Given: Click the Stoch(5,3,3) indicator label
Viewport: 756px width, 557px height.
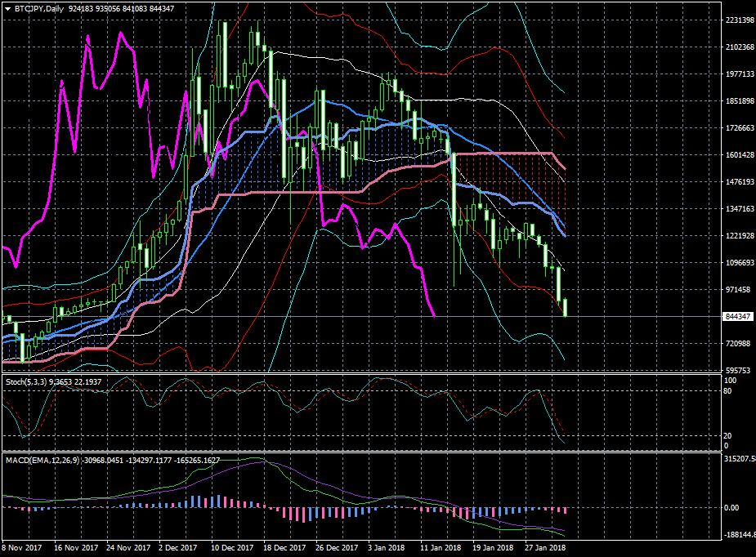Looking at the screenshot, I should (25, 381).
